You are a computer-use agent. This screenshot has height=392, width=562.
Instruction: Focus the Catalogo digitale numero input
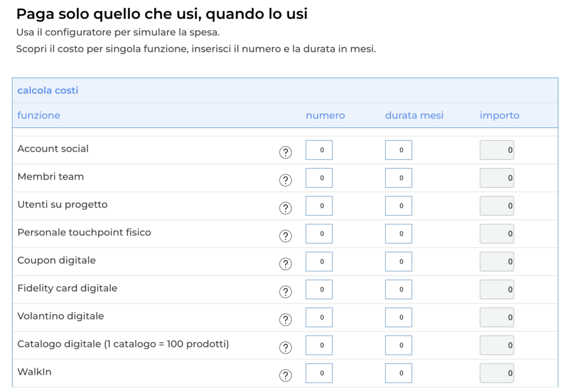(x=319, y=345)
